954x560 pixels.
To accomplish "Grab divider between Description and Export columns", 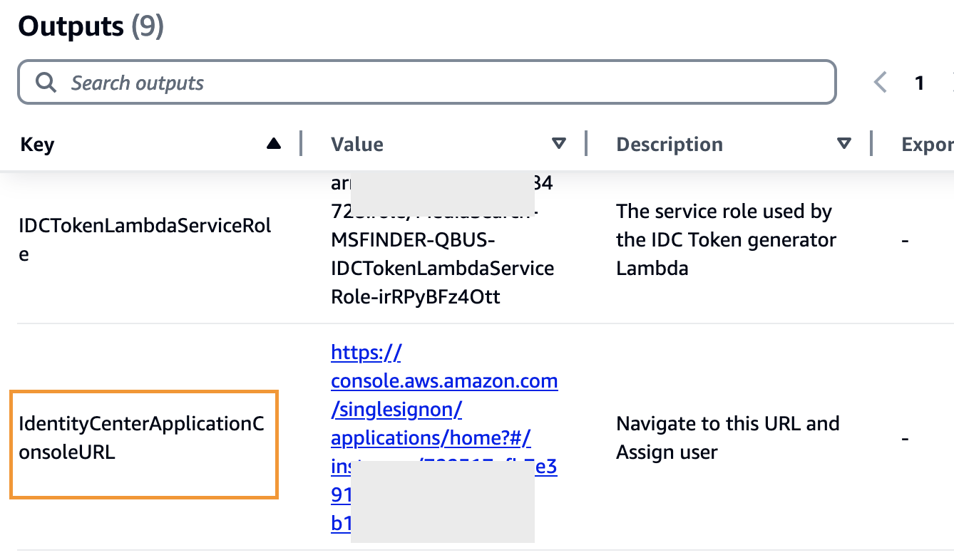I will 871,143.
